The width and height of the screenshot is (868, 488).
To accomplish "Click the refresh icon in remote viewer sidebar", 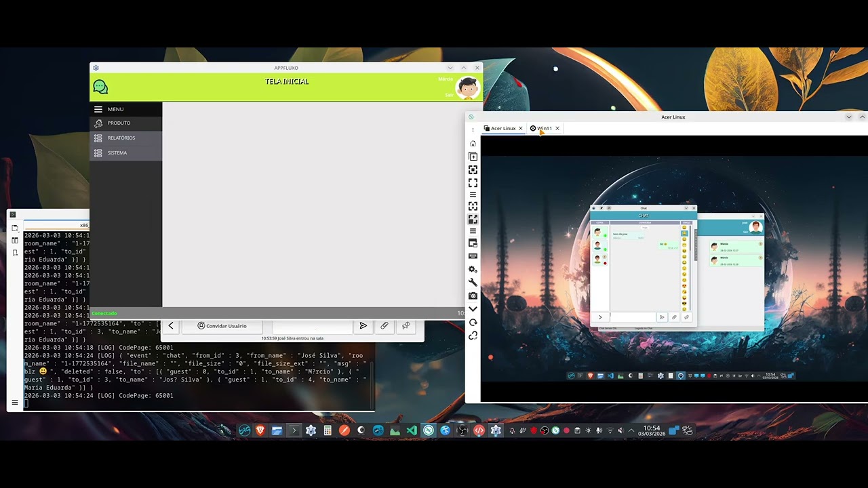I will [x=473, y=322].
